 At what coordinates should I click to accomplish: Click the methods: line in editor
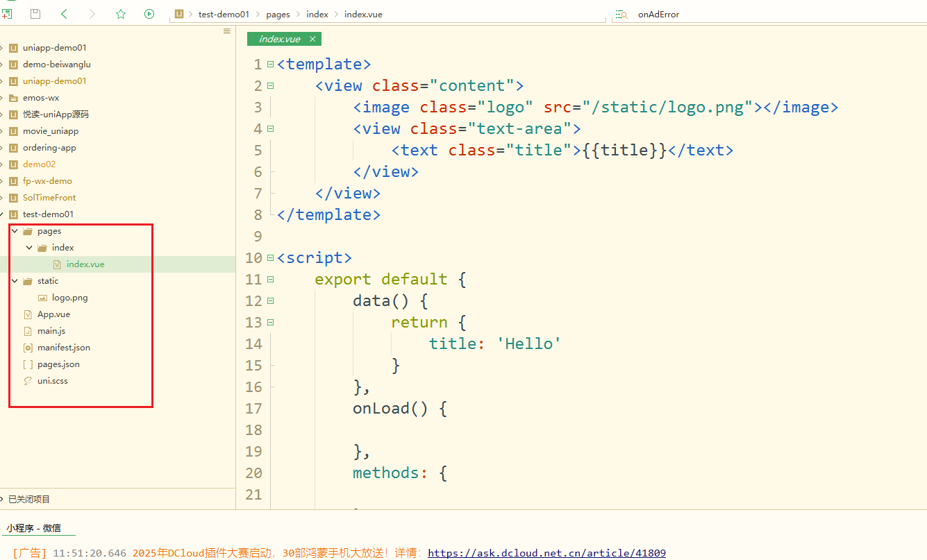(x=400, y=473)
